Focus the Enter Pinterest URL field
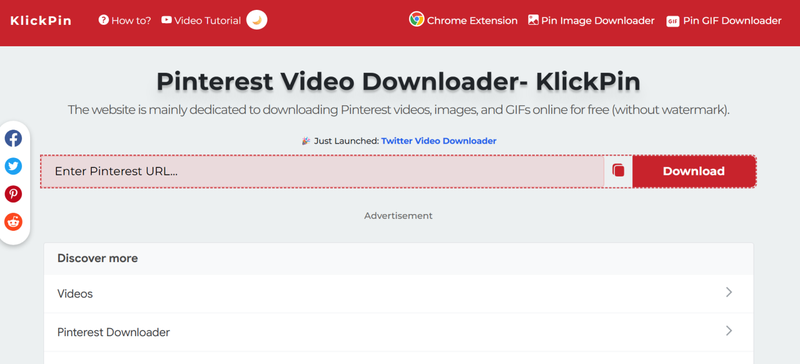 pyautogui.click(x=322, y=172)
